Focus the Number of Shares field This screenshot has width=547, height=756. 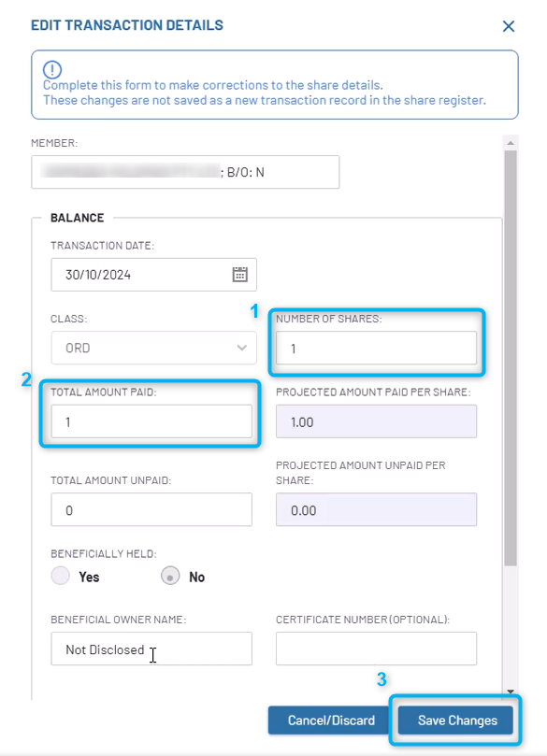[376, 348]
